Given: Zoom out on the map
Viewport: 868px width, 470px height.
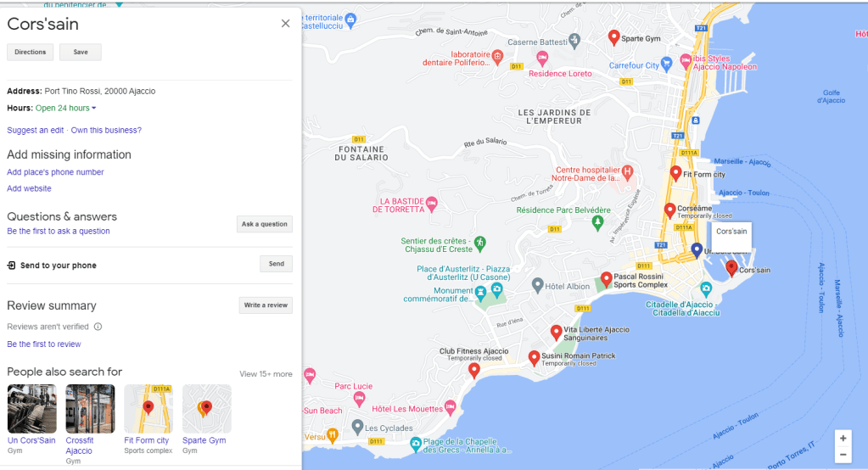Looking at the screenshot, I should pyautogui.click(x=843, y=456).
